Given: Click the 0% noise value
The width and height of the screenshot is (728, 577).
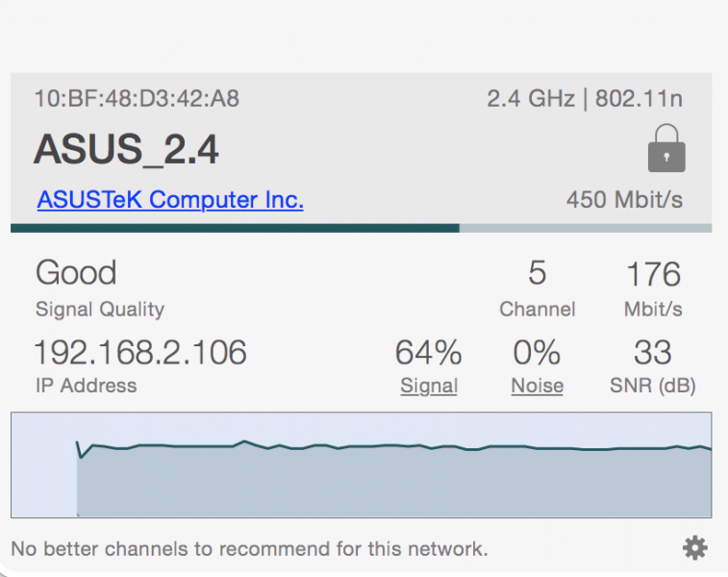Looking at the screenshot, I should pos(537,352).
